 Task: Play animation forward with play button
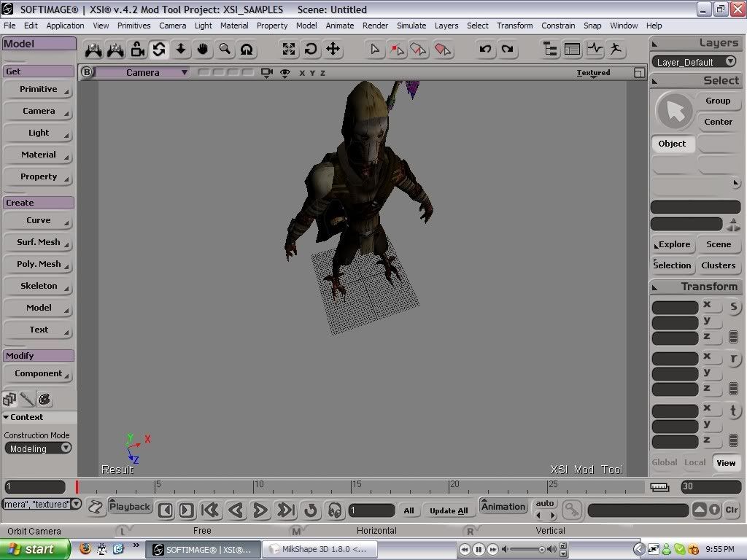click(260, 510)
